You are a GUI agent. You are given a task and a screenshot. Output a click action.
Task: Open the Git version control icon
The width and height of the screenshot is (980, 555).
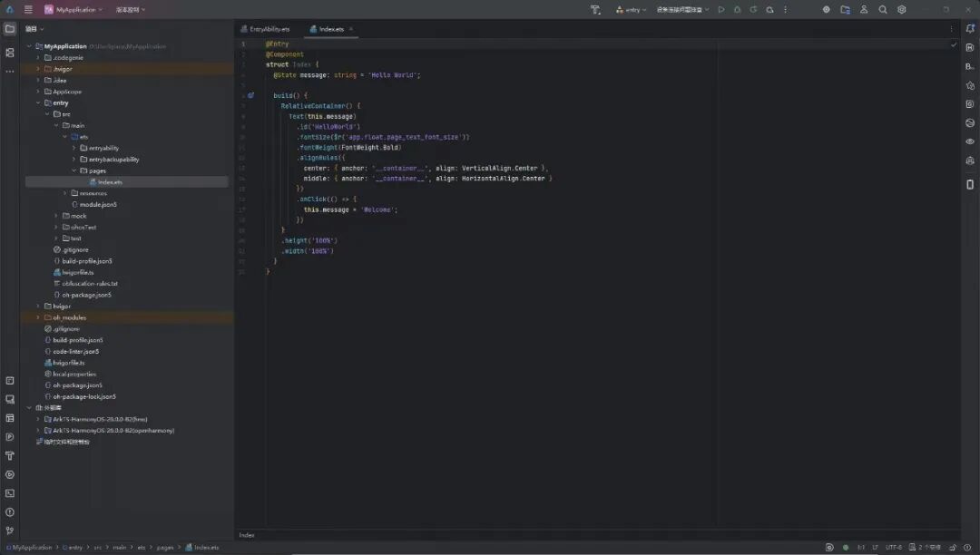coord(10,531)
